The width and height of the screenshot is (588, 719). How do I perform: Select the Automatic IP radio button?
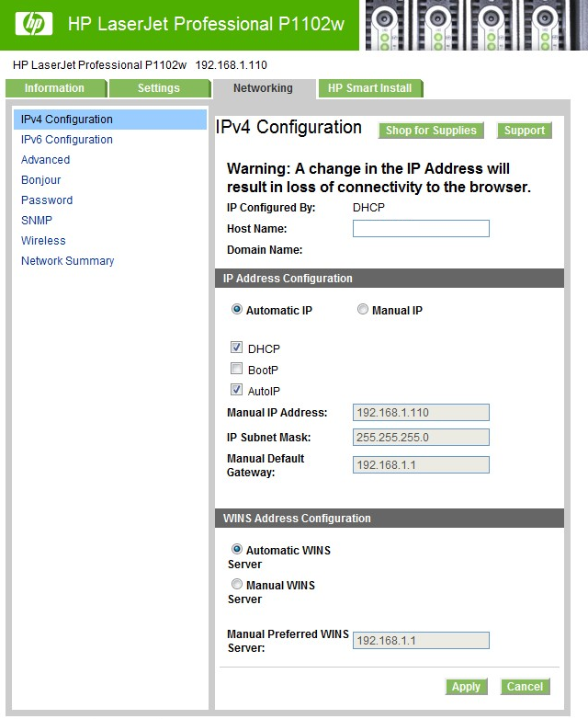236,310
